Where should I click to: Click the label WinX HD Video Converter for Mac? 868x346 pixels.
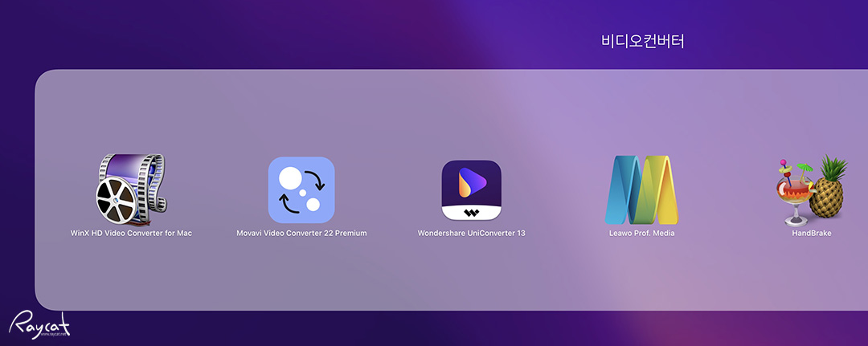coord(131,234)
